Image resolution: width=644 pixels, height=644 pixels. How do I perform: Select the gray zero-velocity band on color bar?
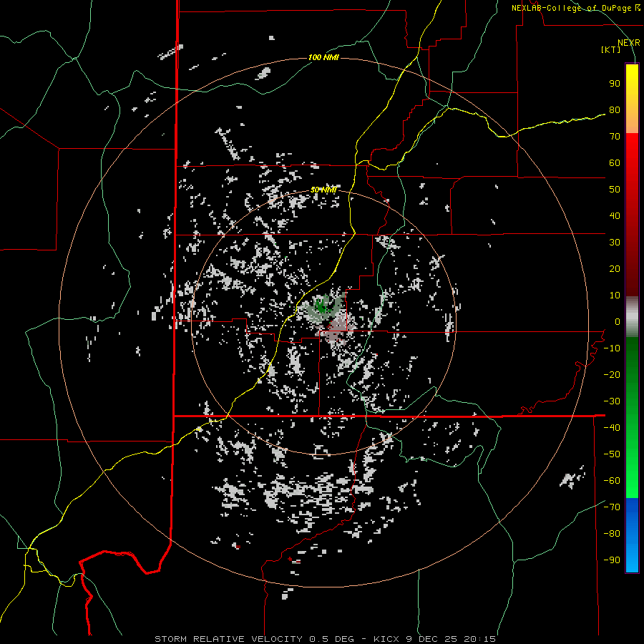pyautogui.click(x=632, y=317)
